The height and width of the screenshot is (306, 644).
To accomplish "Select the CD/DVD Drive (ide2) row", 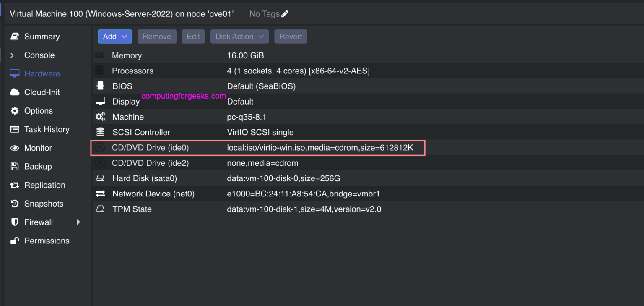I will tap(258, 163).
